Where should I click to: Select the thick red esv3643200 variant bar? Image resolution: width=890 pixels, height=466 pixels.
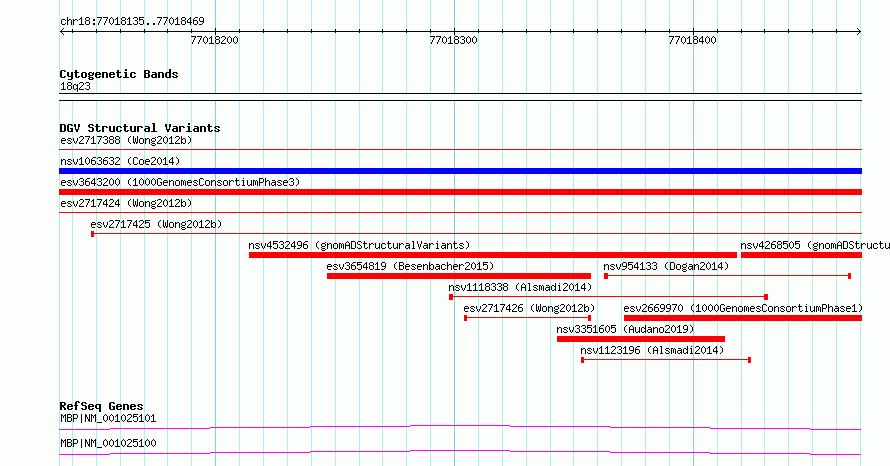pos(460,192)
